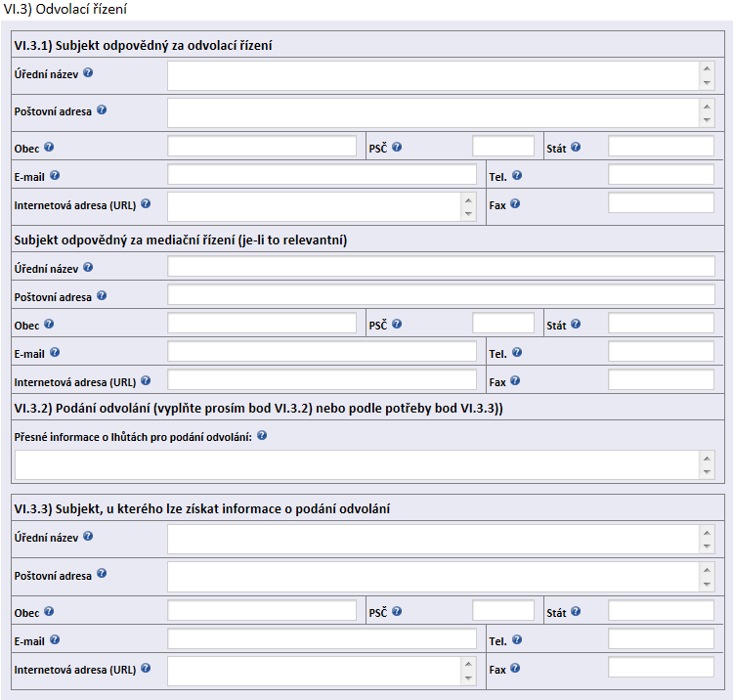Click the Stát field in mediation section
The height and width of the screenshot is (700, 733).
coord(661,323)
